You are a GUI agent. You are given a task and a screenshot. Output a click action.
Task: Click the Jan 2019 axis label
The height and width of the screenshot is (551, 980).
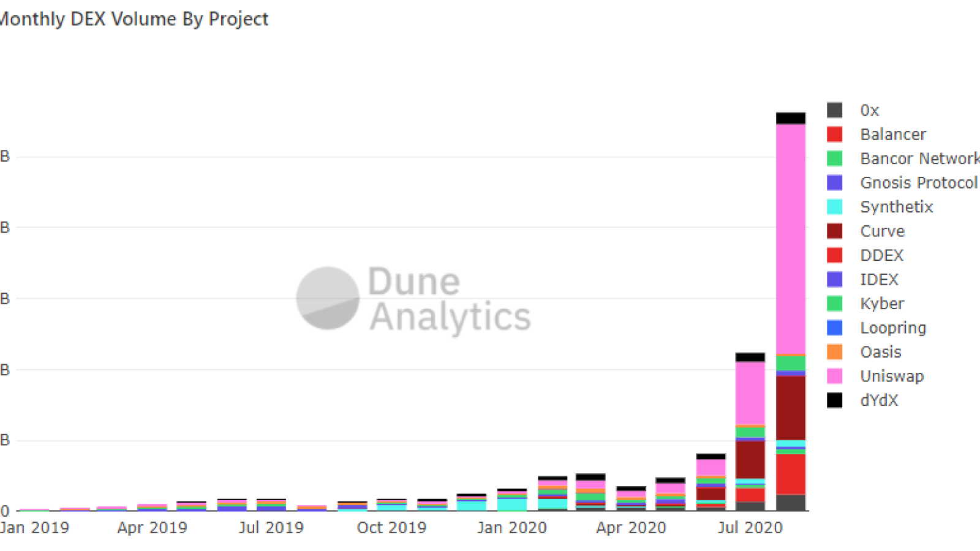[x=34, y=528]
